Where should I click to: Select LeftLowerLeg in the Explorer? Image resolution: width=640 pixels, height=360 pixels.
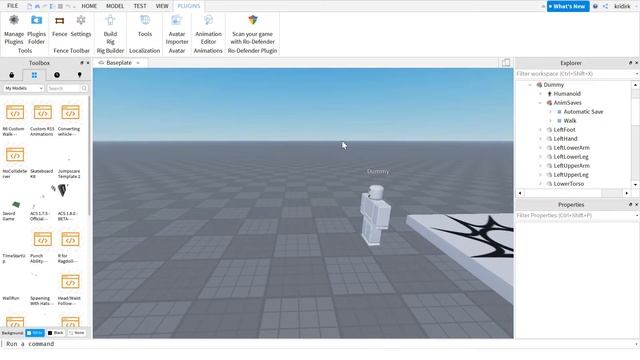(571, 157)
